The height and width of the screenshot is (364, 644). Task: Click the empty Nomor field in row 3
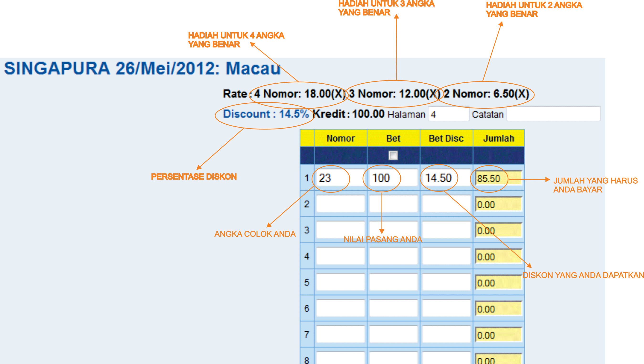pyautogui.click(x=340, y=230)
